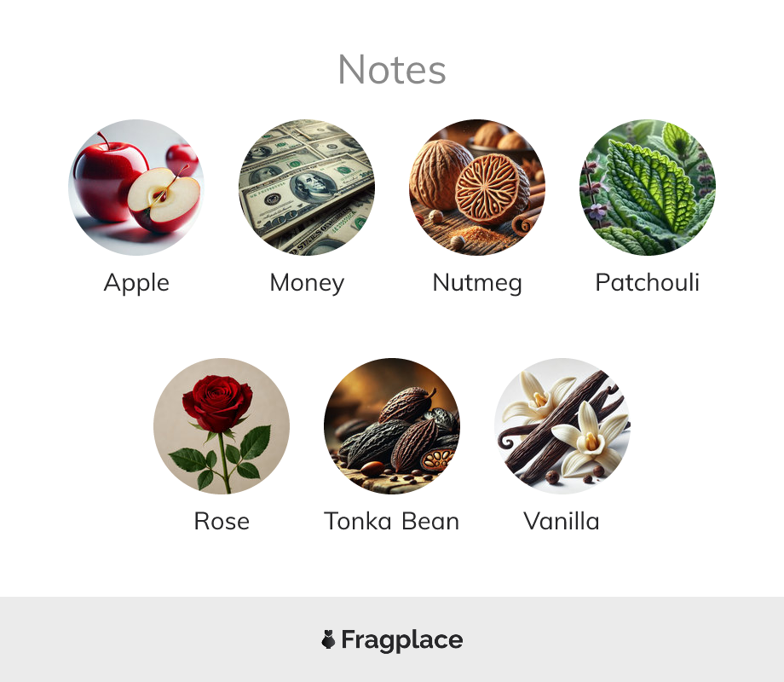This screenshot has height=682, width=784.
Task: Click the Apple note image
Action: [x=136, y=188]
